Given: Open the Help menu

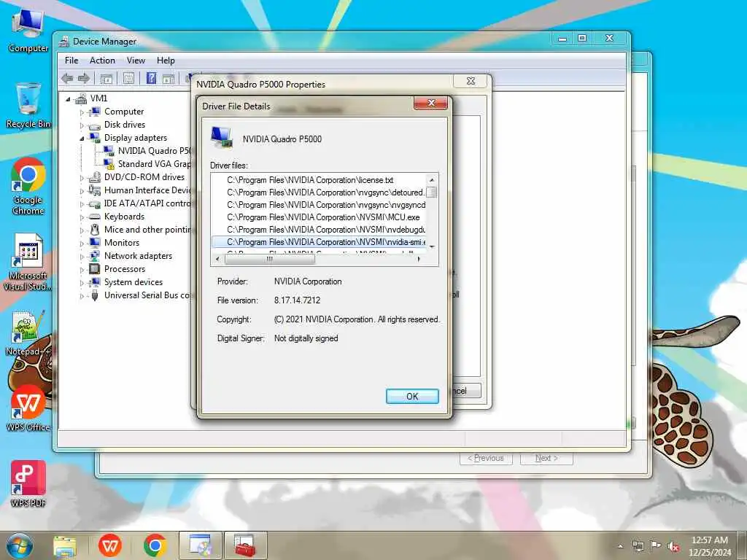Looking at the screenshot, I should [166, 61].
